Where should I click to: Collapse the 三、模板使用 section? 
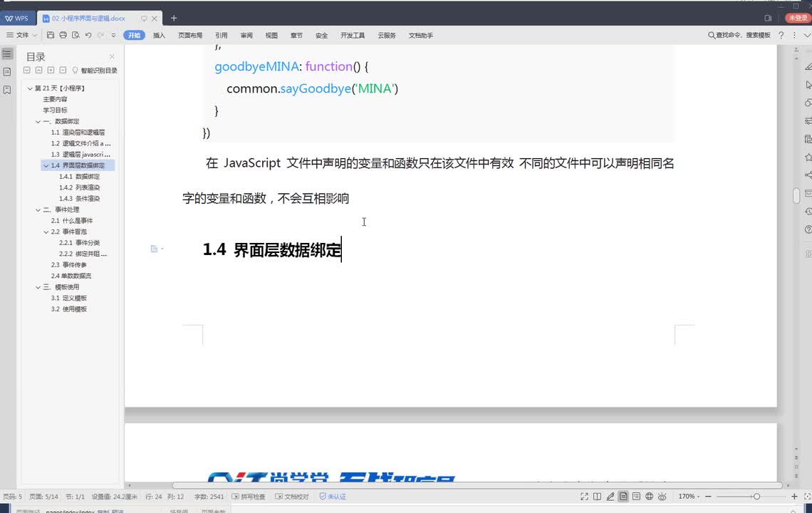tap(38, 286)
